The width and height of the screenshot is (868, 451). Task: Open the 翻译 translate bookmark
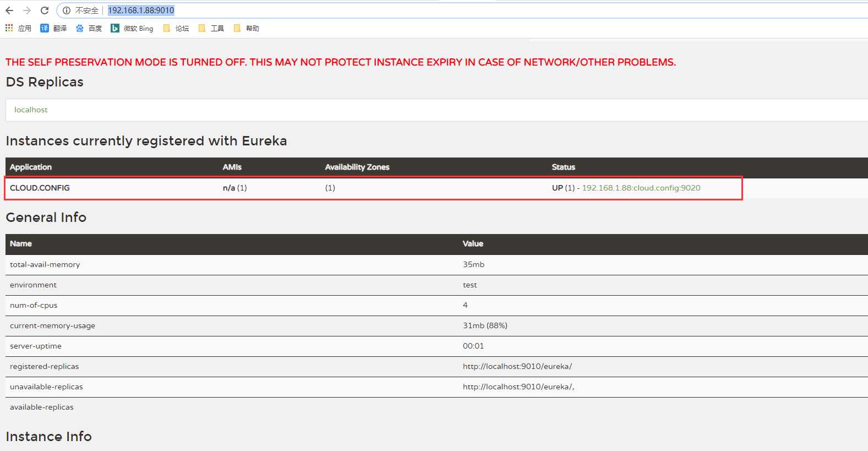click(53, 28)
